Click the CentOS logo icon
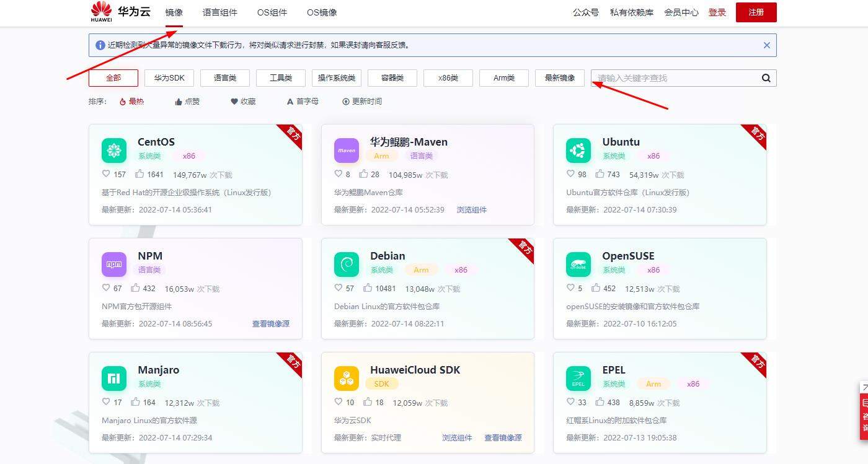The height and width of the screenshot is (464, 868). click(x=114, y=151)
